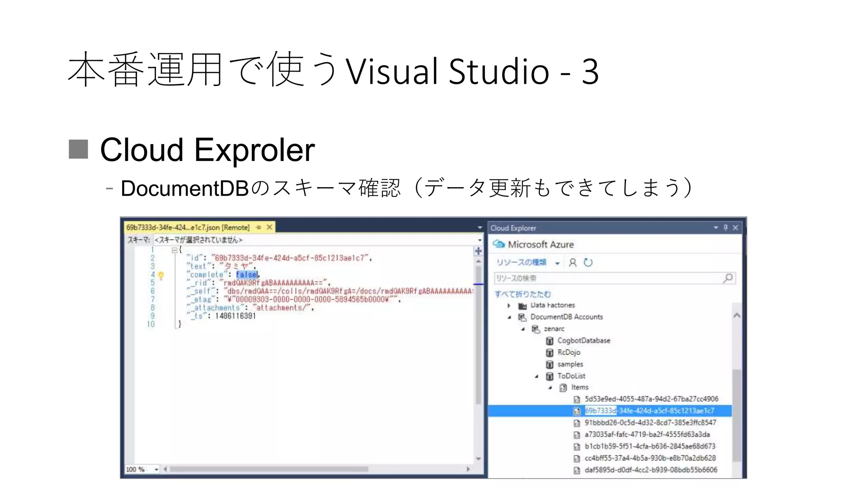Select the RcDojo database icon
Viewport: 868px width, 488px height.
[x=550, y=352]
